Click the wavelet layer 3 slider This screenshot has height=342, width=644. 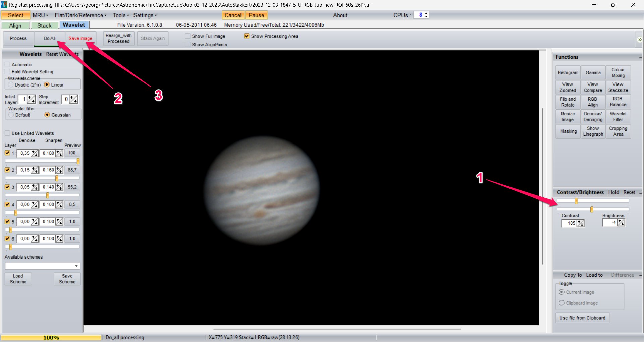pos(43,195)
